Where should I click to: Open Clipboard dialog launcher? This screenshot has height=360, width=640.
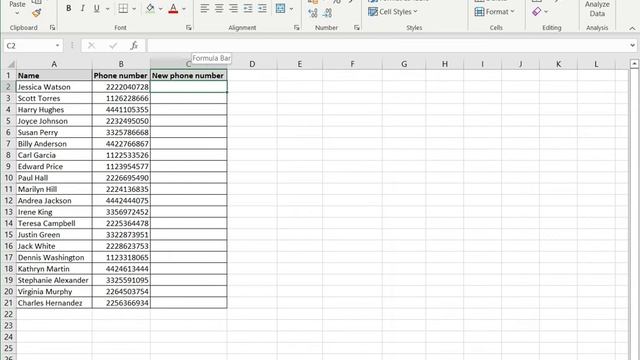52,28
